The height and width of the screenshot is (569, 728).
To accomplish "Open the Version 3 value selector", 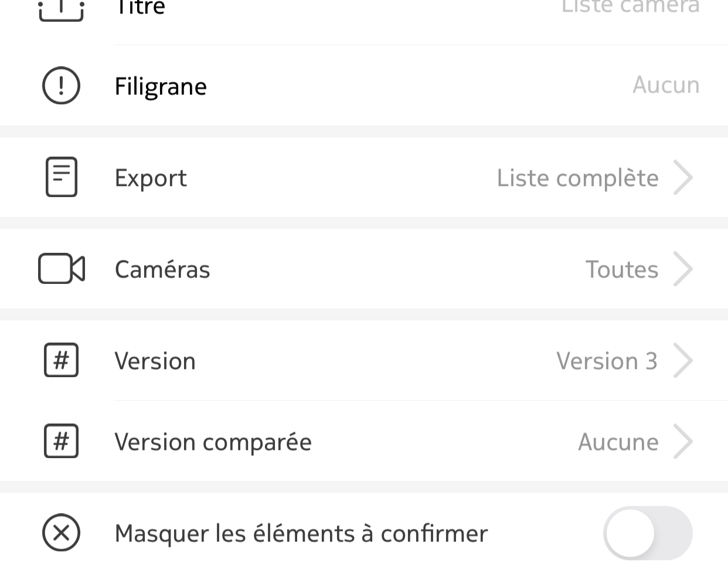I will 607,361.
